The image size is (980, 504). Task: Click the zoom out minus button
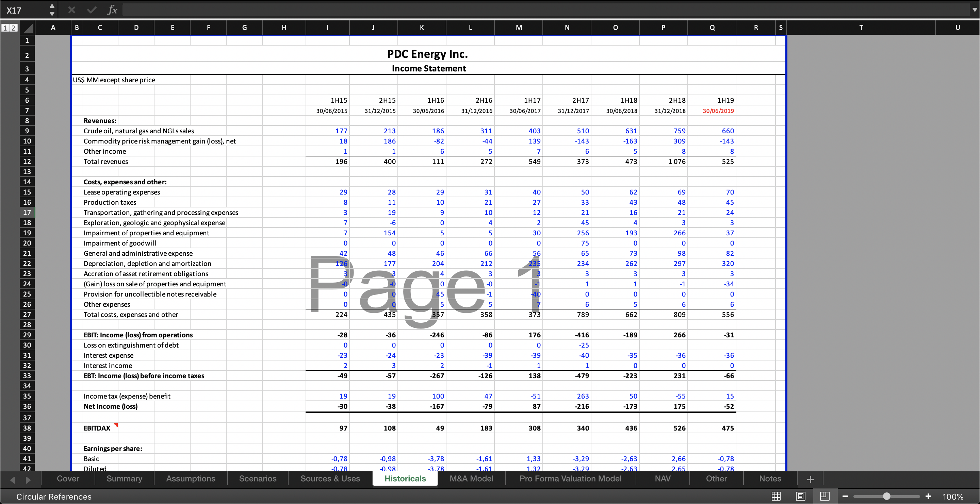point(845,497)
